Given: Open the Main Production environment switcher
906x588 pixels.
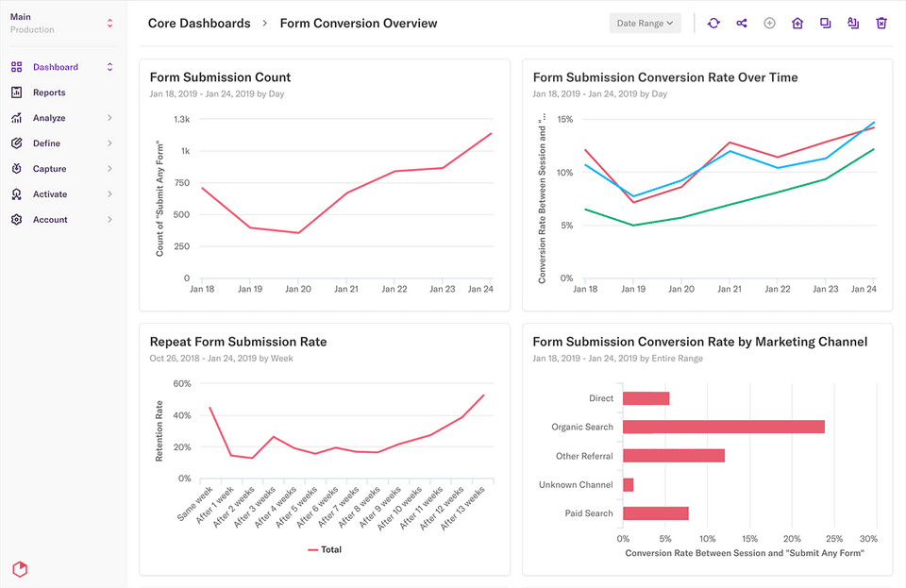Looking at the screenshot, I should (61, 23).
